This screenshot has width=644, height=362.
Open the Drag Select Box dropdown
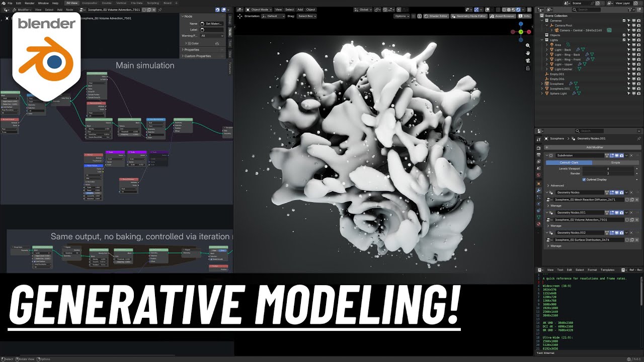point(307,16)
